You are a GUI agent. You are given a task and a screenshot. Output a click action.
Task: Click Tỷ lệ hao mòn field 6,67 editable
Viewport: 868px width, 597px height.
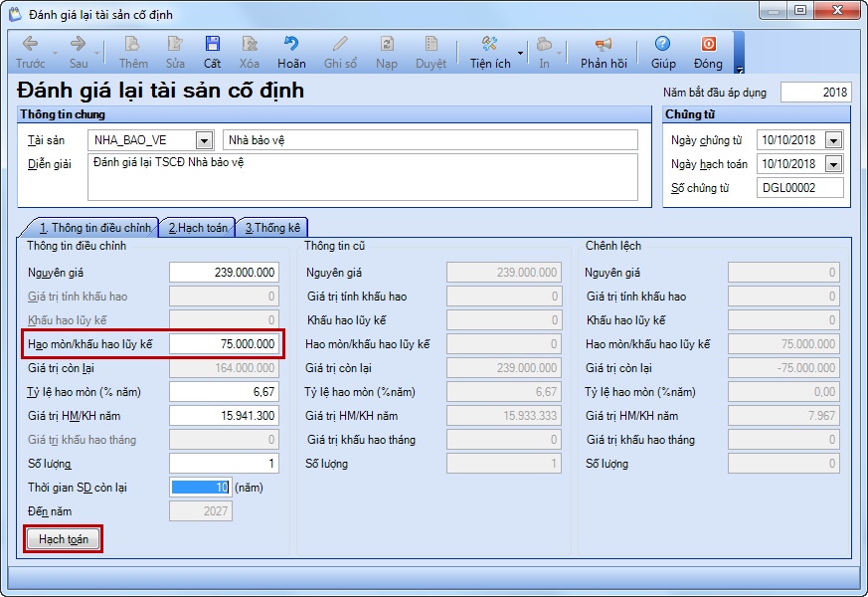click(x=224, y=392)
